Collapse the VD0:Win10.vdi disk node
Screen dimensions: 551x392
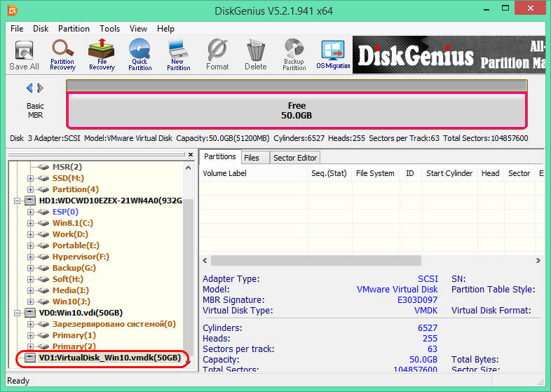[17, 313]
